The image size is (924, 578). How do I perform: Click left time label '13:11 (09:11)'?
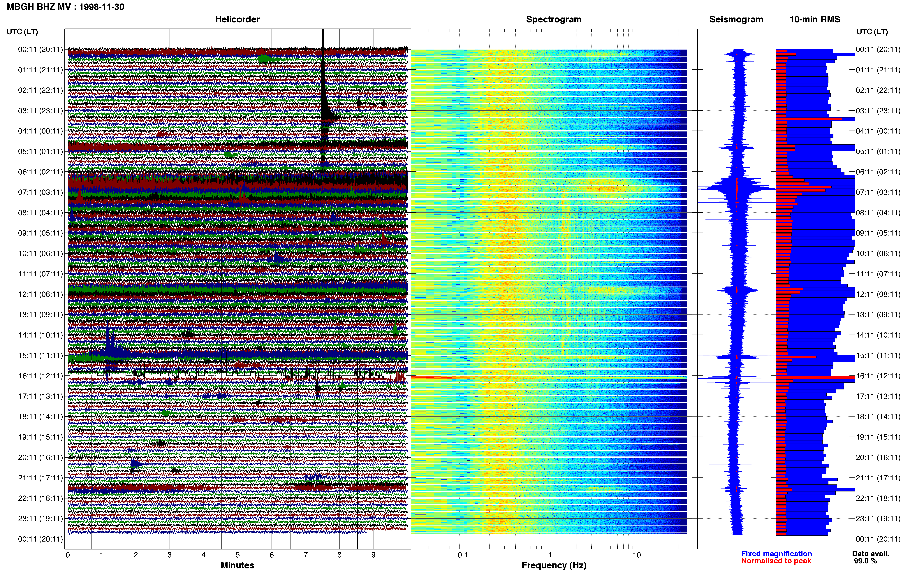pyautogui.click(x=41, y=314)
